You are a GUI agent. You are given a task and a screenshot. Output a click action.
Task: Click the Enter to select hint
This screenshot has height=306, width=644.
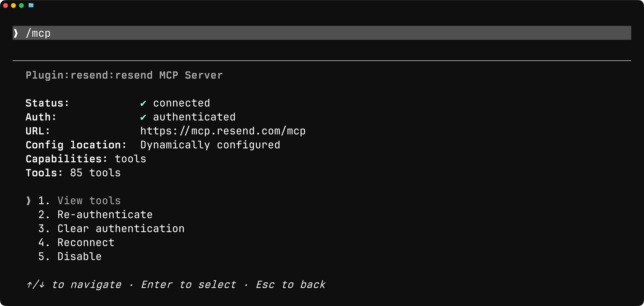point(189,284)
